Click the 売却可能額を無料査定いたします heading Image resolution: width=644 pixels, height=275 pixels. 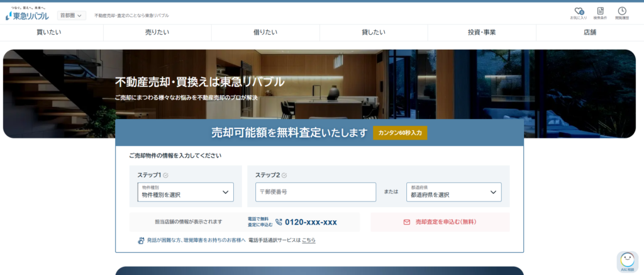tap(289, 133)
